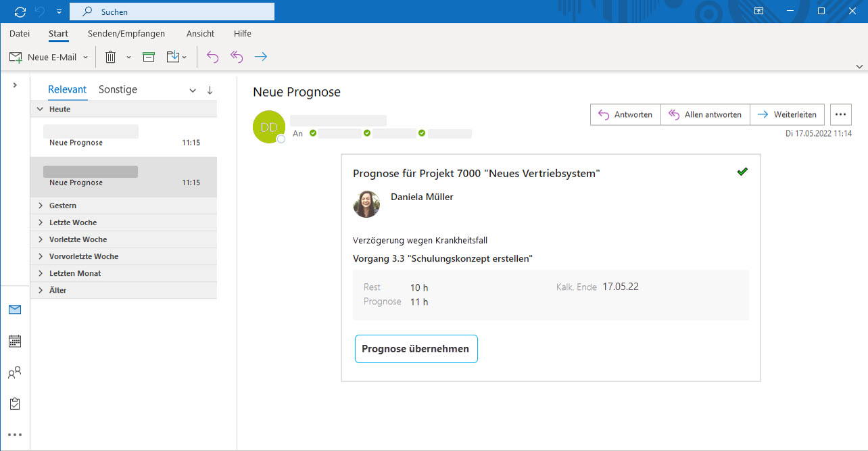Open the Tasks view in sidebar
Viewport: 868px width, 451px height.
tap(15, 404)
